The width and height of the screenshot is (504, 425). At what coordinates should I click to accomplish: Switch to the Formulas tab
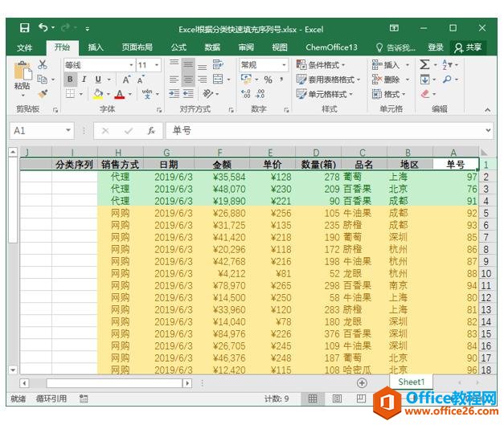click(x=178, y=47)
